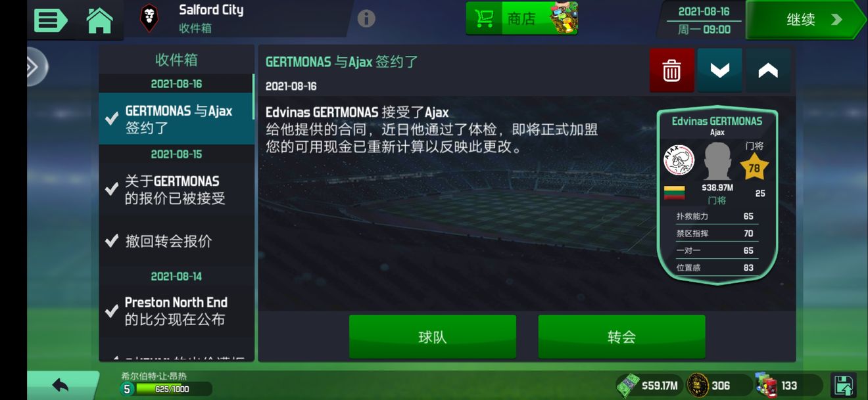Open the info circle icon
This screenshot has width=868, height=400.
click(x=366, y=18)
